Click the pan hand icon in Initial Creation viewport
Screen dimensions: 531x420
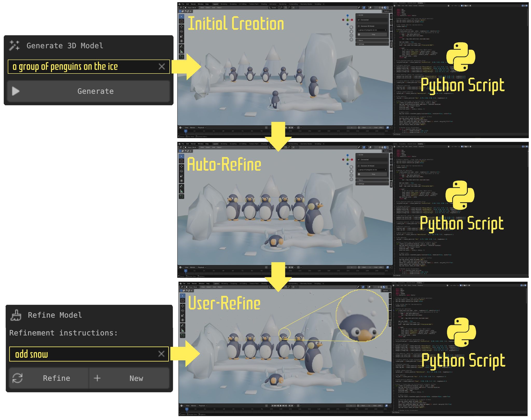tap(351, 31)
